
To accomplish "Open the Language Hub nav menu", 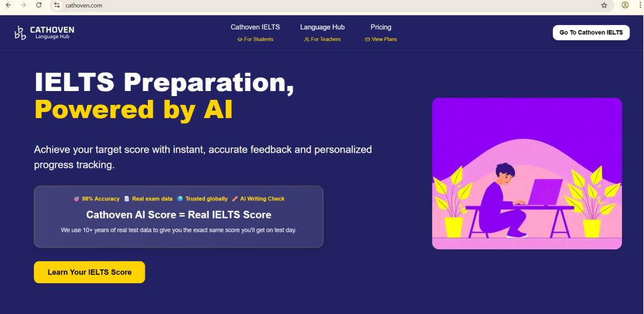I will click(322, 27).
